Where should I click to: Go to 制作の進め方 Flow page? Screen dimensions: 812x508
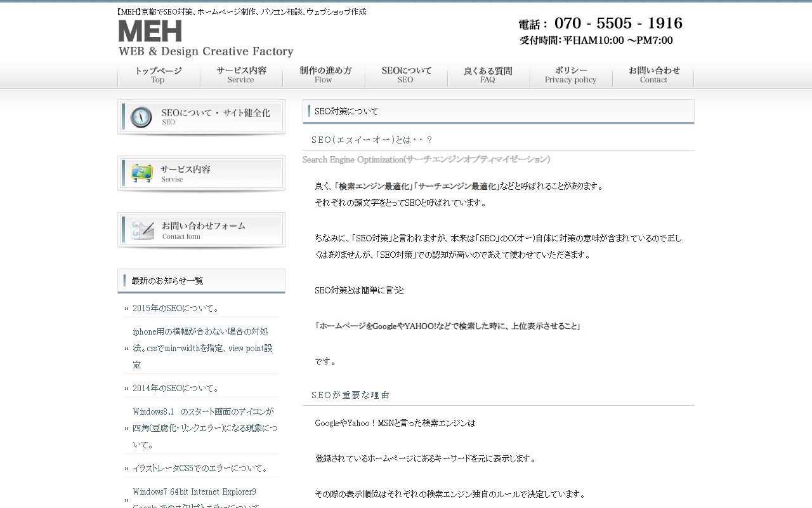[x=324, y=75]
